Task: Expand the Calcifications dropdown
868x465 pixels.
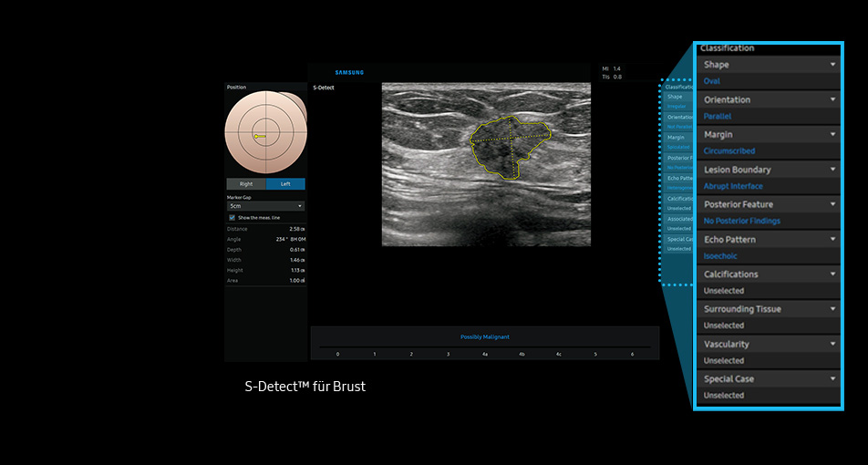Action: pos(769,274)
